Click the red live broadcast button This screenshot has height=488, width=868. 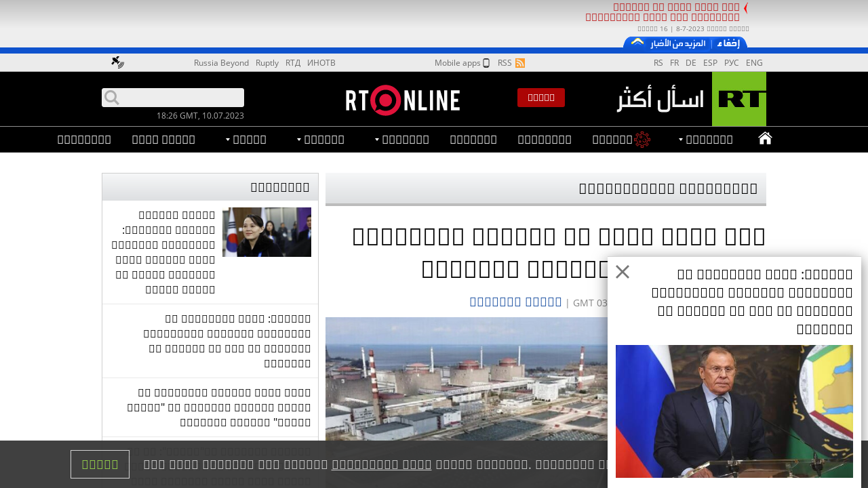541,98
